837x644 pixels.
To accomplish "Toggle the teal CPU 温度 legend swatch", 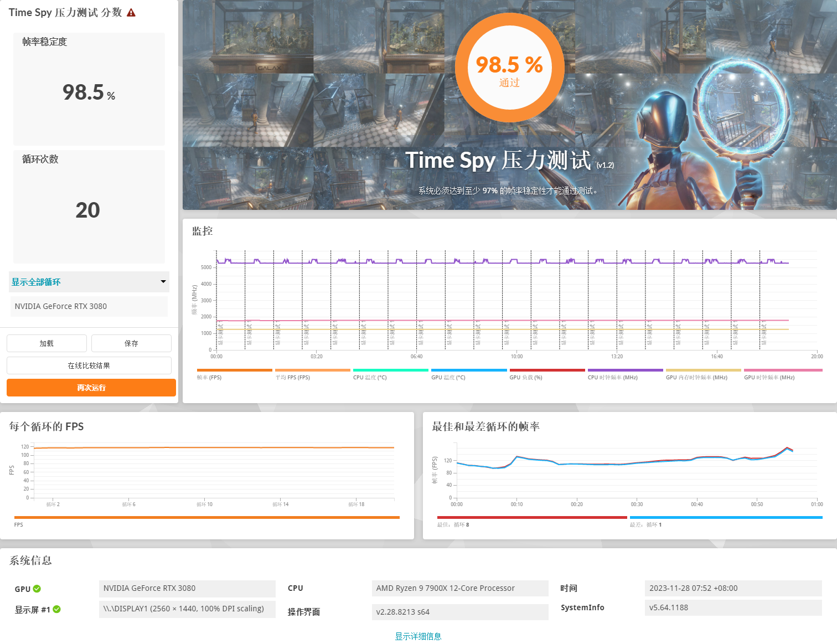I will 391,370.
